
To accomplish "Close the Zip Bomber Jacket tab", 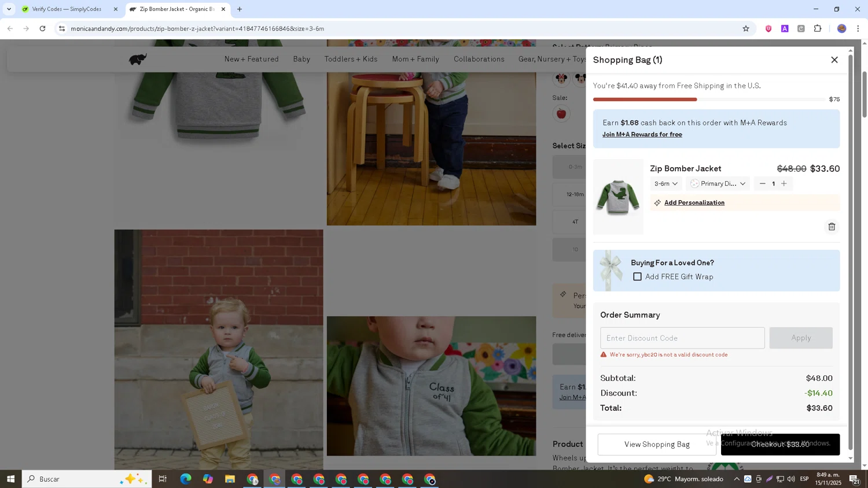I will pyautogui.click(x=223, y=9).
